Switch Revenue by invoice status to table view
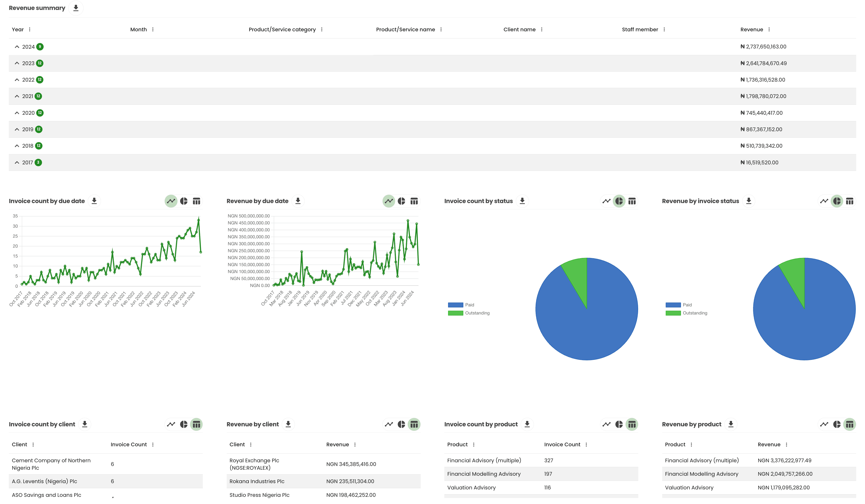The width and height of the screenshot is (865, 504). 849,201
